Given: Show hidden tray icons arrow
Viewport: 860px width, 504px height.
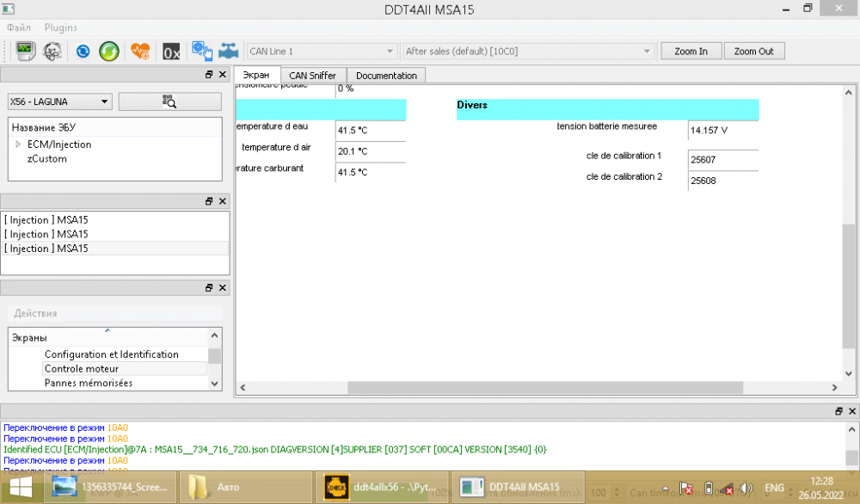Looking at the screenshot, I should (666, 488).
